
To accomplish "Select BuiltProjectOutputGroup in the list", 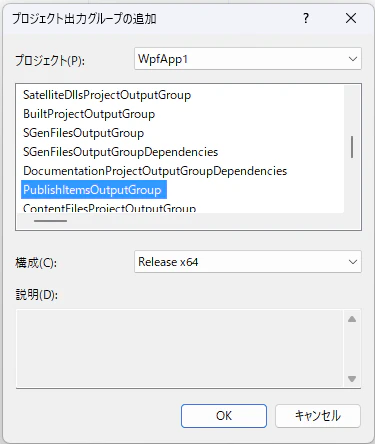I will click(89, 114).
